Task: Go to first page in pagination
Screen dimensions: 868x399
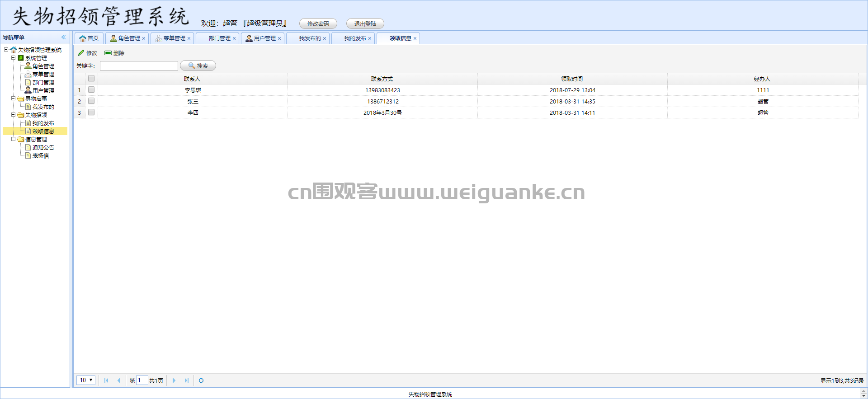Action: 106,380
